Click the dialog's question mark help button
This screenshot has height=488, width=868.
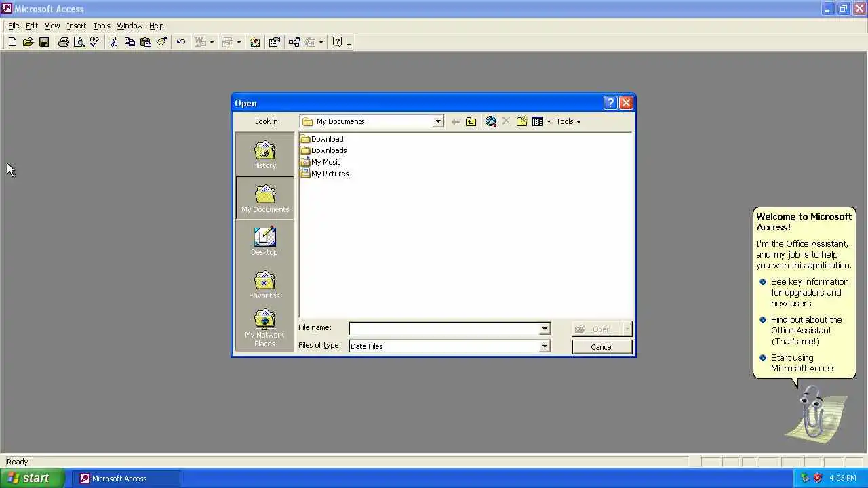(x=610, y=102)
